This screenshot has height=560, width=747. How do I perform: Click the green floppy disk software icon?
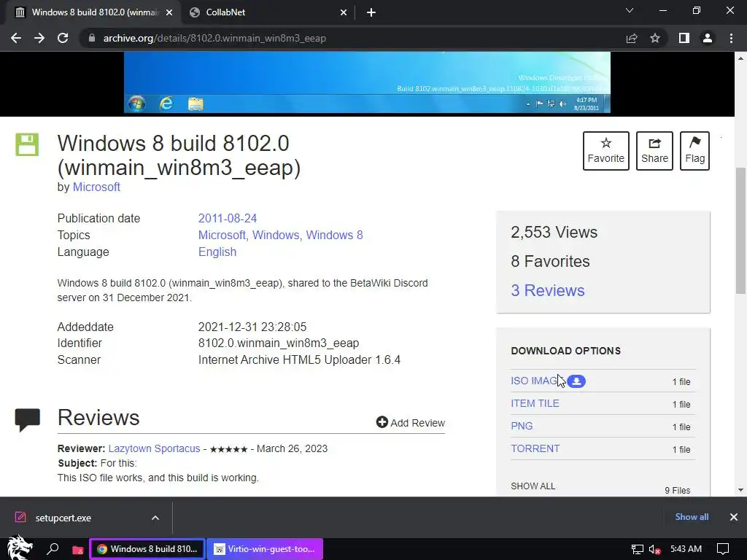click(x=27, y=144)
